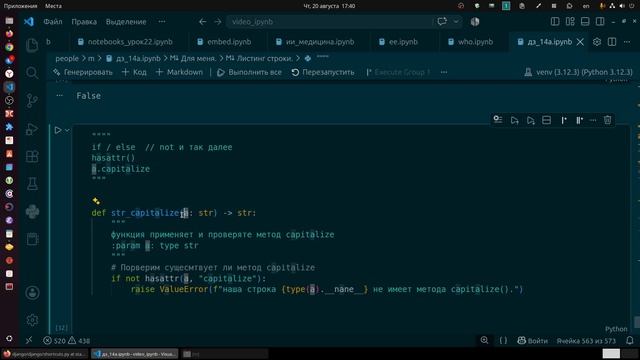Viewport: 640px width, 360px height.
Task: Open the Run and Debug view
Action: click(32, 129)
